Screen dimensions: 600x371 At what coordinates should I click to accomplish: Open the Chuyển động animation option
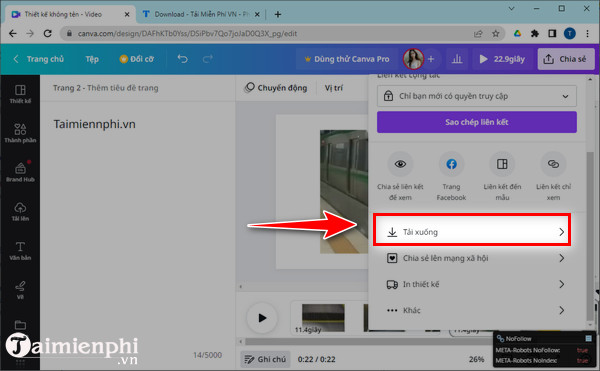276,88
